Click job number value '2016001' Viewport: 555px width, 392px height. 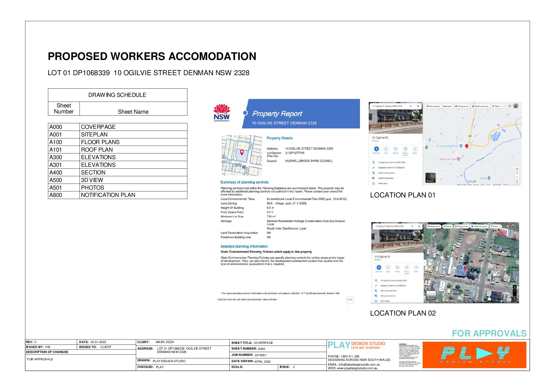pyautogui.click(x=261, y=355)
